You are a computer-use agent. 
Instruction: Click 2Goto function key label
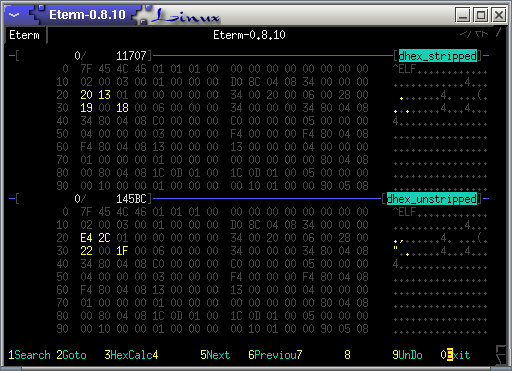(71, 355)
